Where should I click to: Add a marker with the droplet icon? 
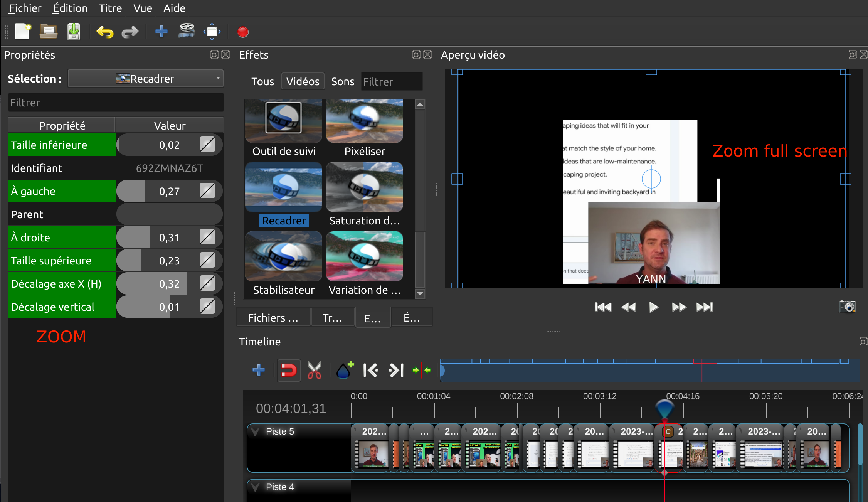tap(344, 370)
